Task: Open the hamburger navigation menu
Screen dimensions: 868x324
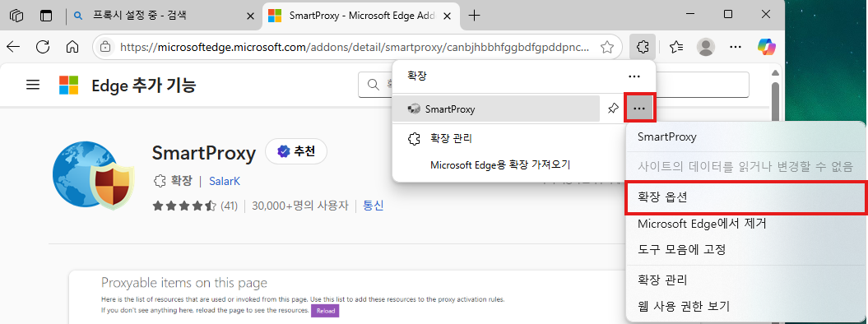Action: tap(33, 85)
